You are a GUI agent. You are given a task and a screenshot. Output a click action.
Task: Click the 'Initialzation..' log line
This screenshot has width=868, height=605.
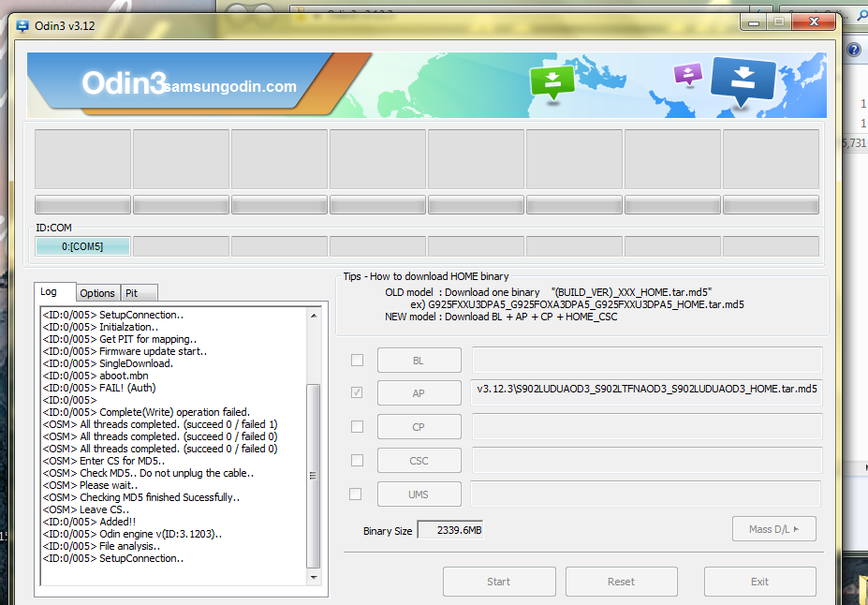pyautogui.click(x=101, y=327)
